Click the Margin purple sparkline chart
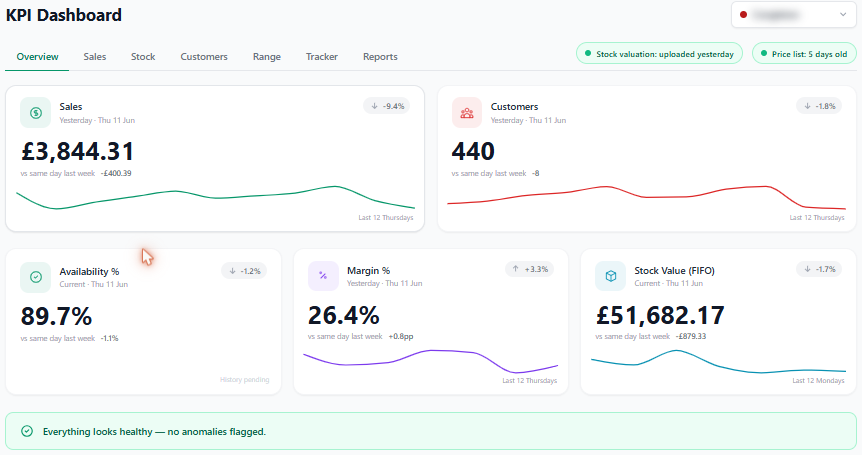This screenshot has height=455, width=862. point(430,361)
